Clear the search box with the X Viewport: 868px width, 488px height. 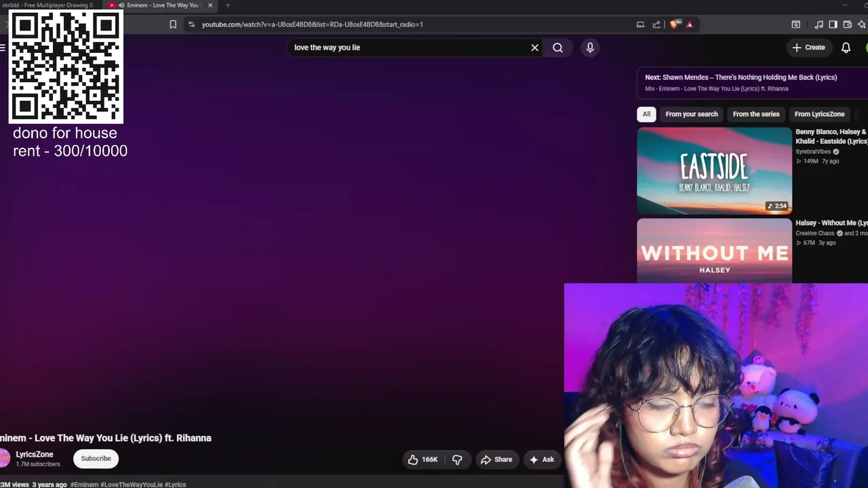(x=534, y=47)
